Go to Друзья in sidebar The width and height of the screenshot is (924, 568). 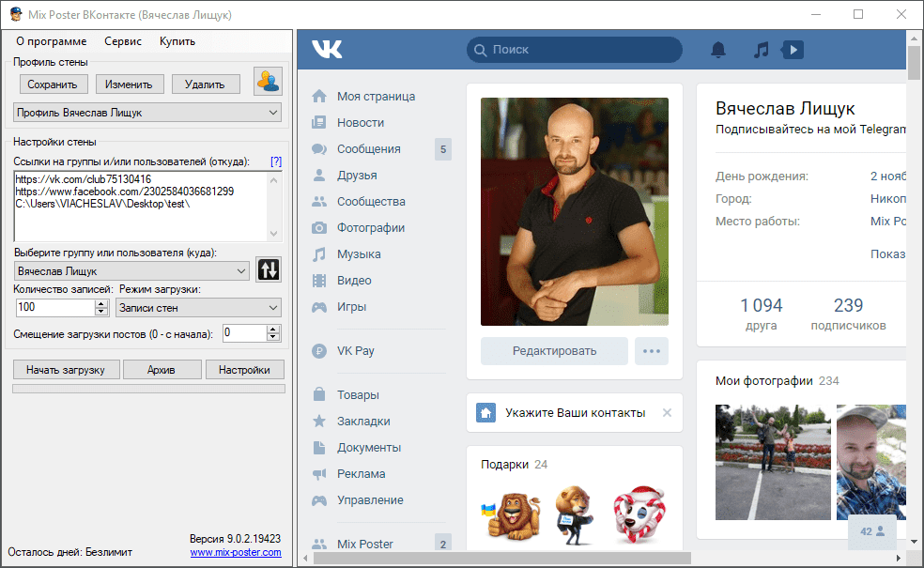pyautogui.click(x=357, y=175)
